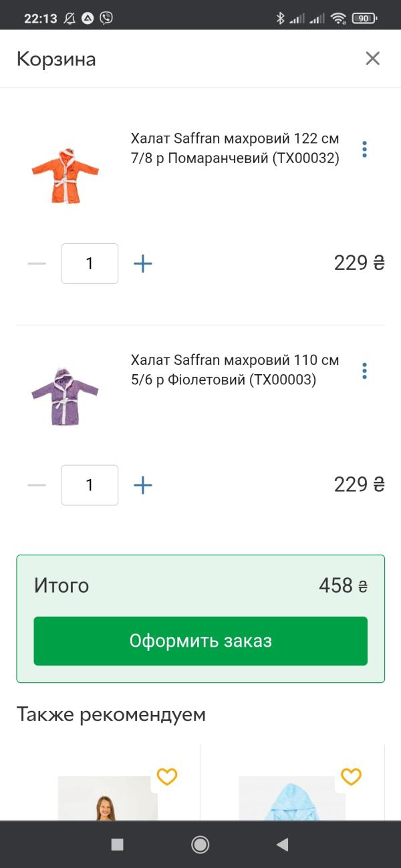Increase quantity of the purple Фіолетовий robe

point(143,485)
